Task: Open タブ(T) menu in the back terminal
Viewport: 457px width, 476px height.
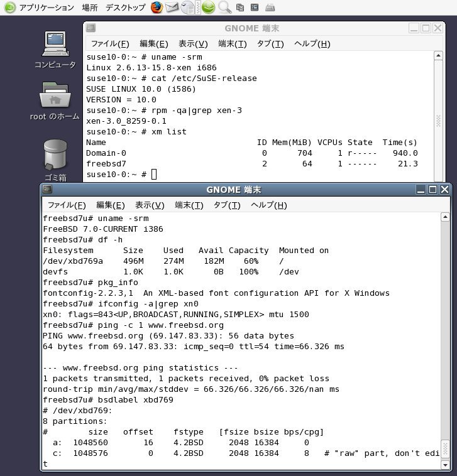Action: pyautogui.click(x=270, y=44)
